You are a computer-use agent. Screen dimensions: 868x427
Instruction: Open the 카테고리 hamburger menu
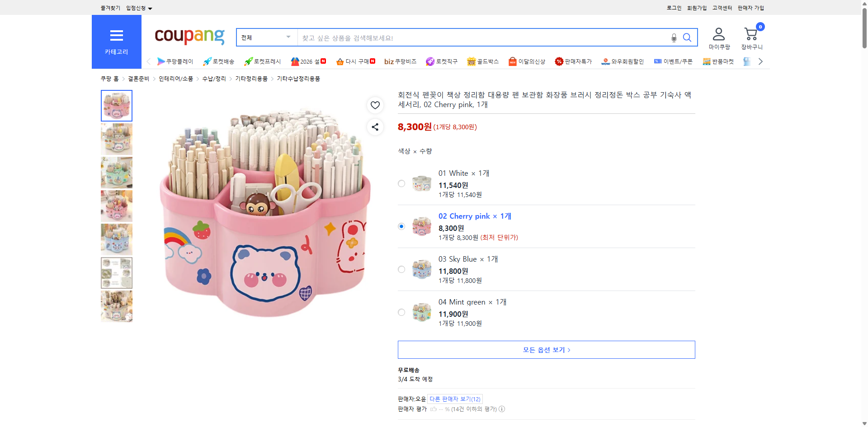click(116, 36)
